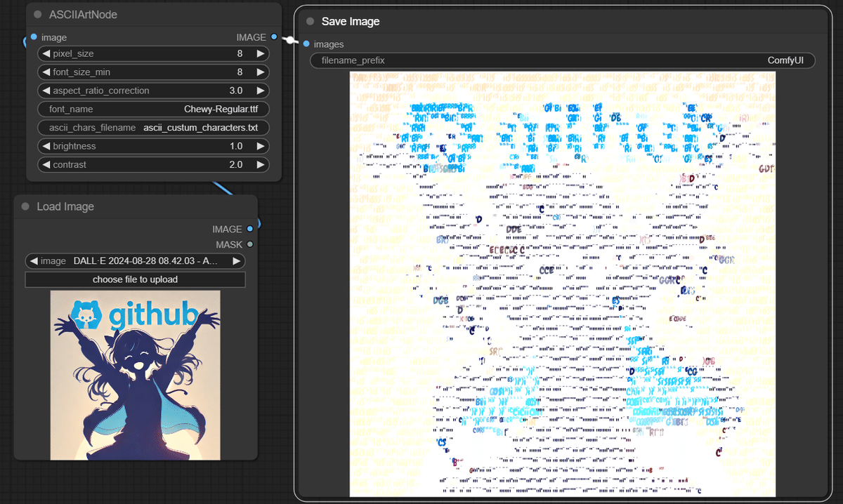Increase contrast with right arrow

pos(260,164)
